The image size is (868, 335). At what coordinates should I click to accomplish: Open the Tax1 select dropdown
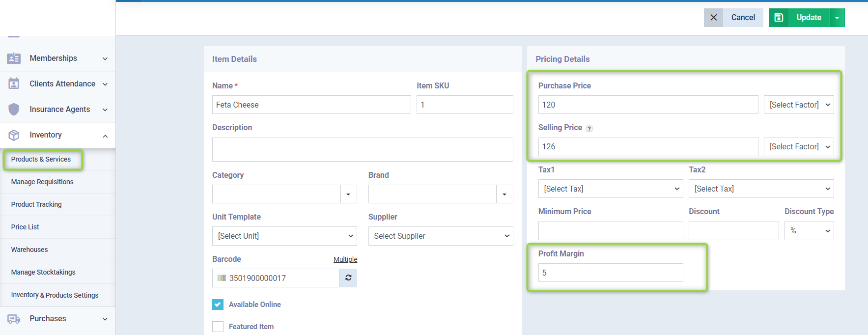610,189
